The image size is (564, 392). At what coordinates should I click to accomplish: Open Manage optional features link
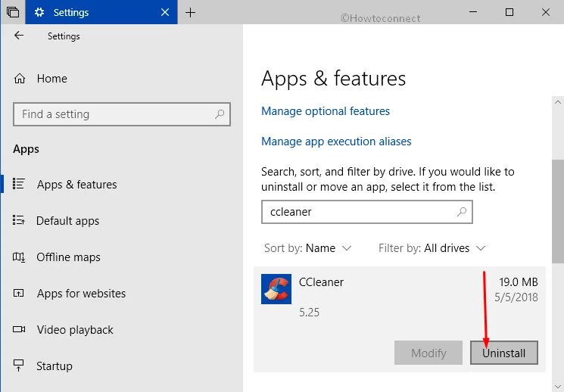point(326,111)
